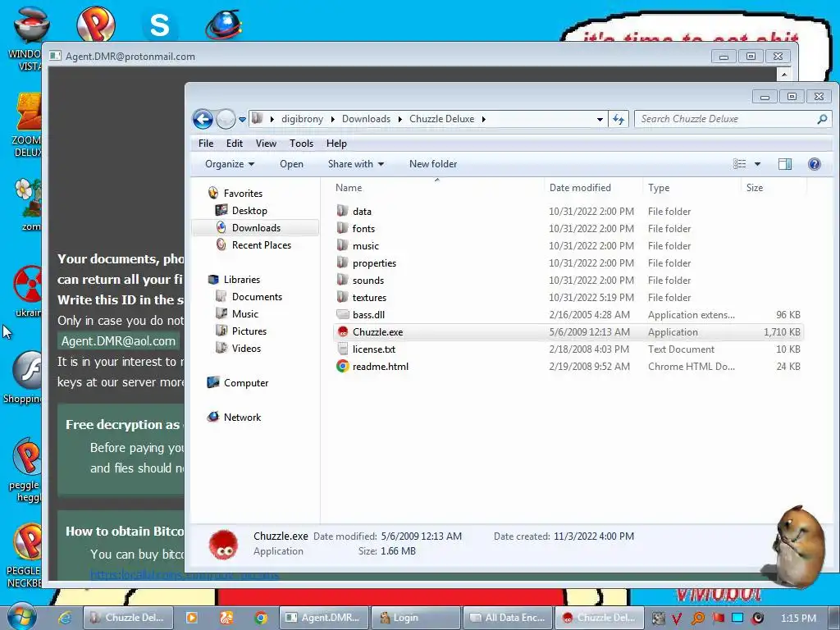
Task: Open the Windows Start button
Action: 22,616
